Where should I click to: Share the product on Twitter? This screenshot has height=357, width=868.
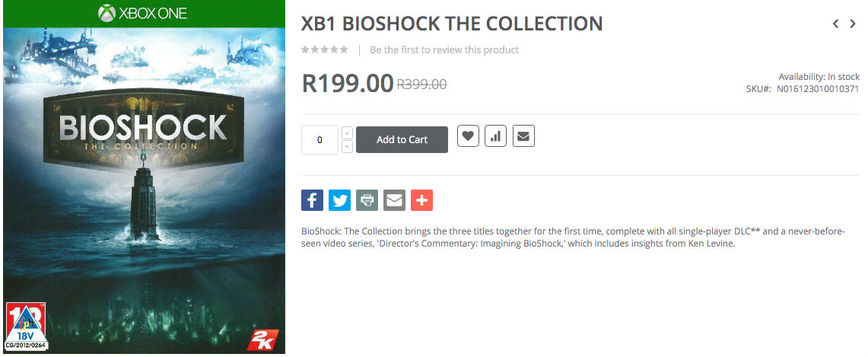tap(339, 200)
